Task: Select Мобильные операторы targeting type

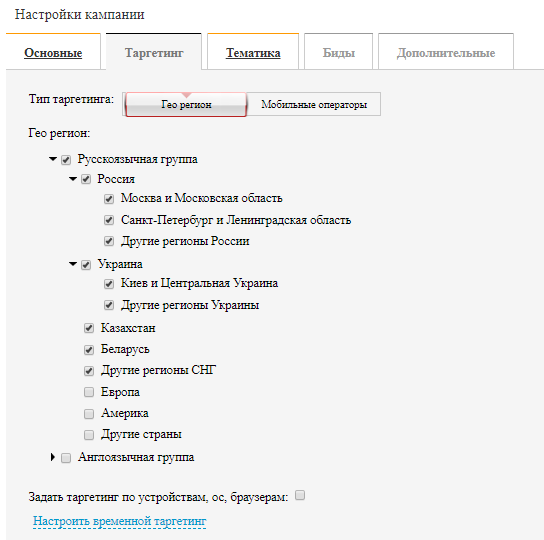Action: (314, 104)
